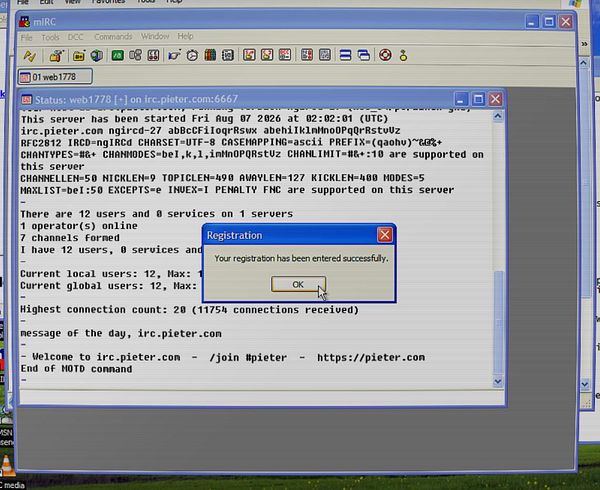Click the yellow About mIRC figure icon

(x=403, y=56)
